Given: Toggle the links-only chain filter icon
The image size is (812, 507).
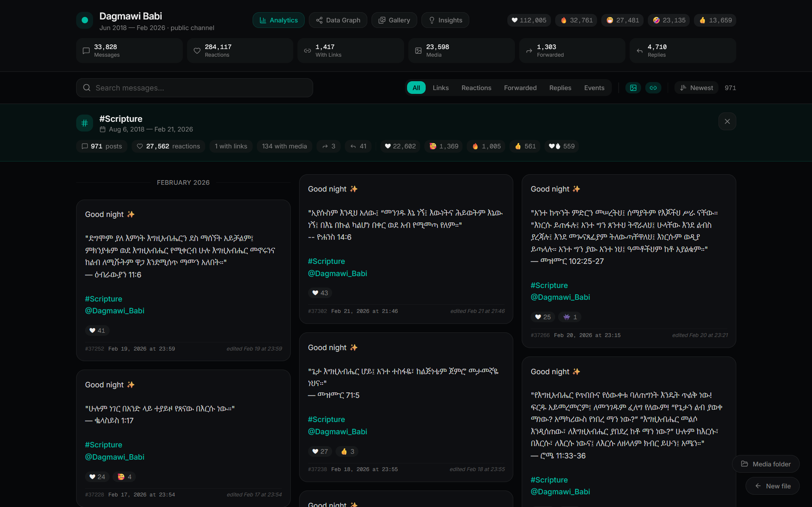Looking at the screenshot, I should tap(653, 88).
